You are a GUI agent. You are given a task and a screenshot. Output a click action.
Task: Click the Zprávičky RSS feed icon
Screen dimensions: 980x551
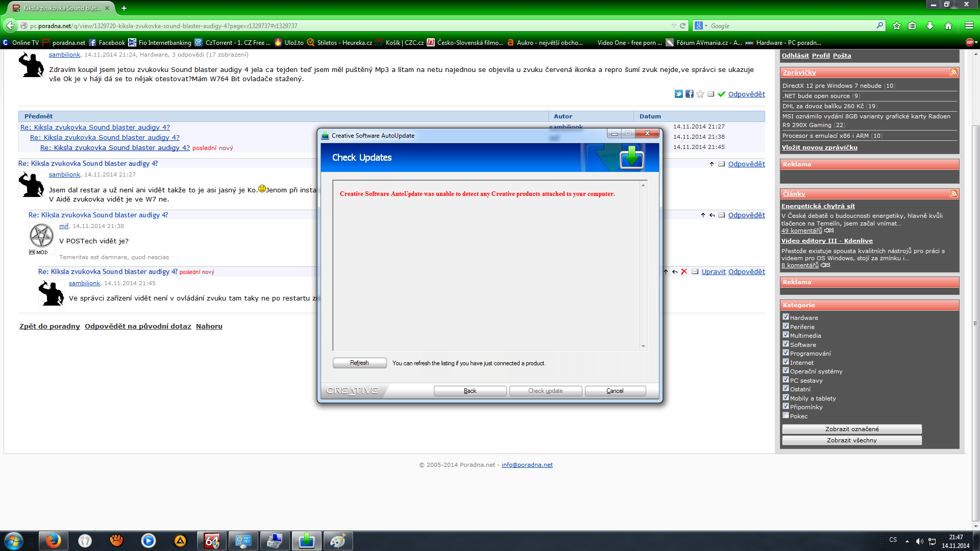point(953,72)
